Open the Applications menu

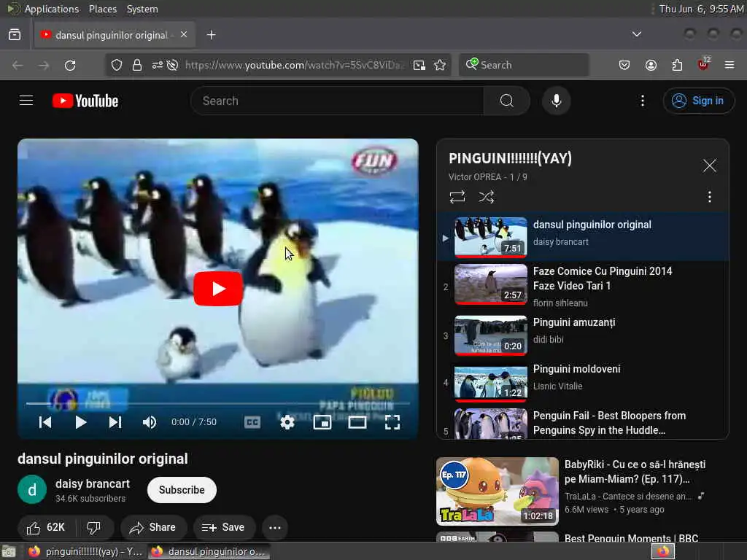[52, 9]
